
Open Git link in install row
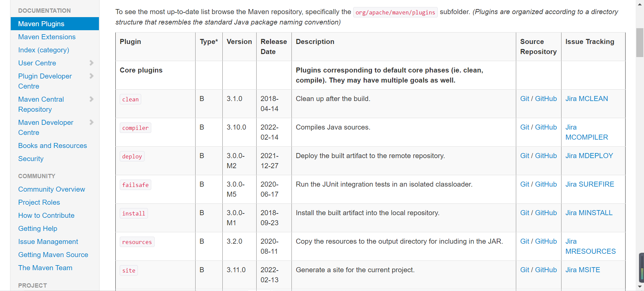click(525, 213)
